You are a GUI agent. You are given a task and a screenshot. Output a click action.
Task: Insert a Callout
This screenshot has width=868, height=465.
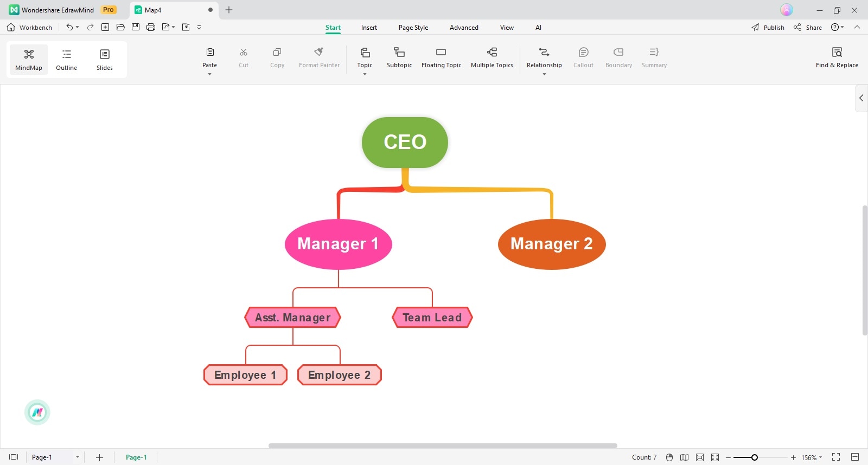584,57
